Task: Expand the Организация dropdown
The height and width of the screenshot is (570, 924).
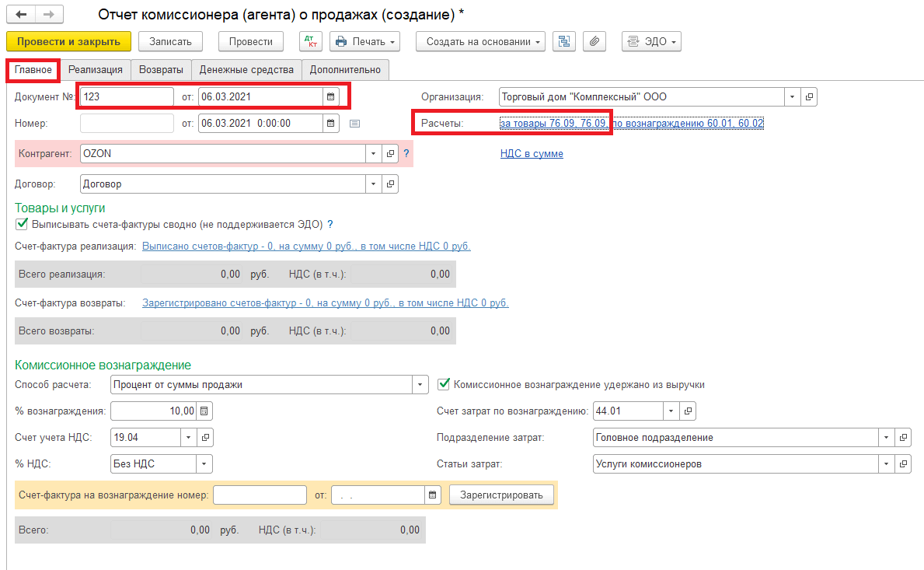Action: [793, 96]
